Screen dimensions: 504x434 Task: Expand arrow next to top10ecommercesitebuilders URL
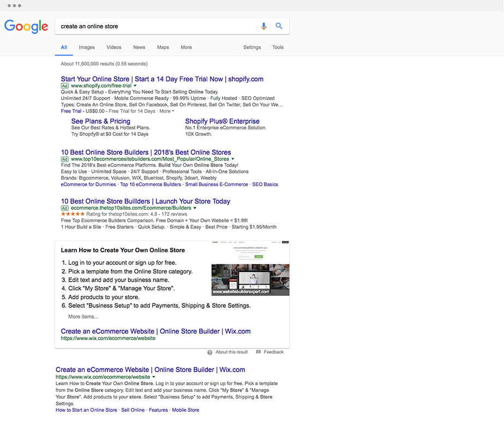[233, 159]
